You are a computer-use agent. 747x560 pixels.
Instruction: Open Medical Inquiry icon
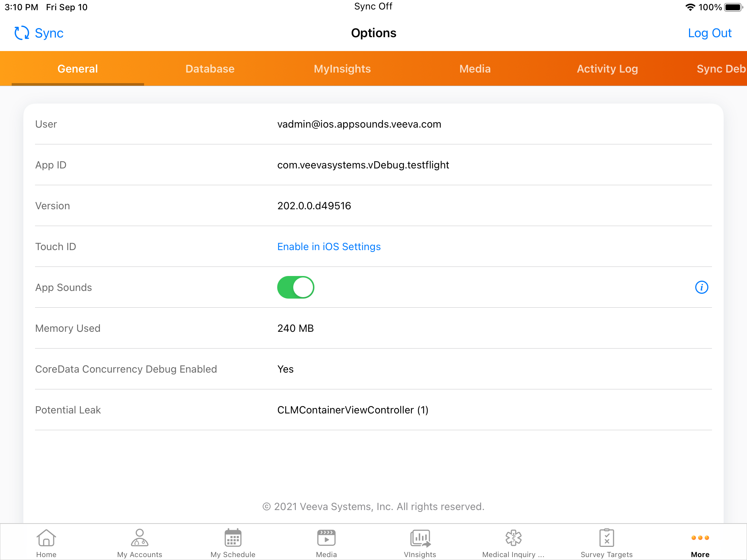[x=513, y=538]
